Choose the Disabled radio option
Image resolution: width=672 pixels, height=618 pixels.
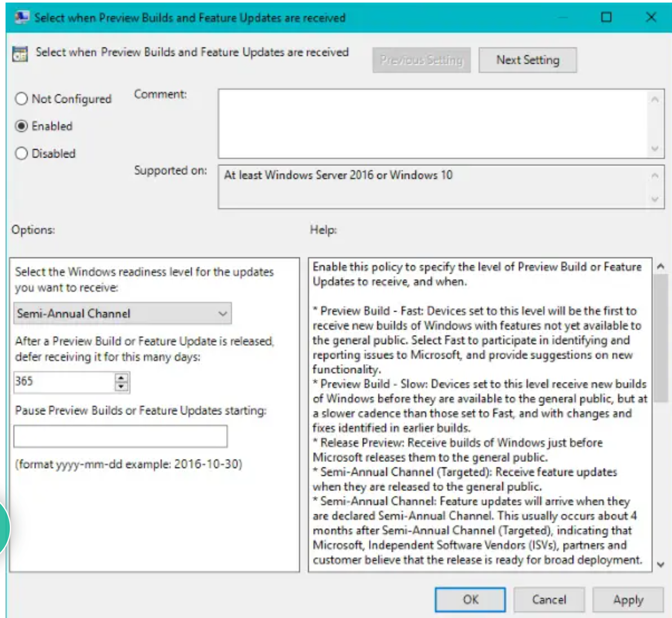click(x=45, y=153)
